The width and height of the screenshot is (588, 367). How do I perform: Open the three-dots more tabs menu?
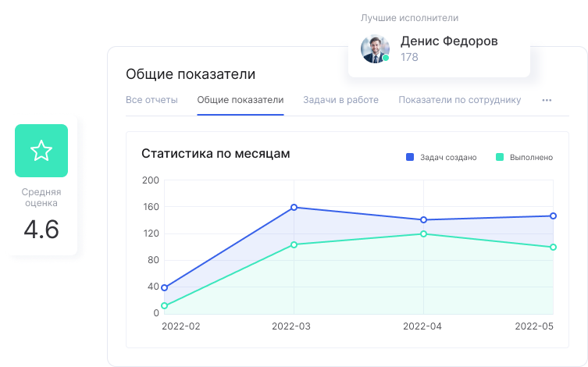547,100
